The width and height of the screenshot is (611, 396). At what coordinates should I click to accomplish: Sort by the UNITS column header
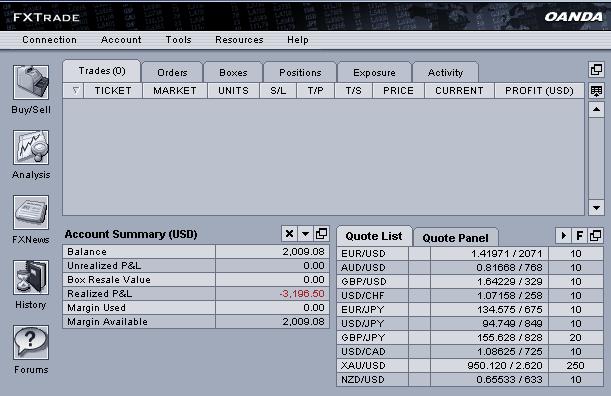click(233, 90)
